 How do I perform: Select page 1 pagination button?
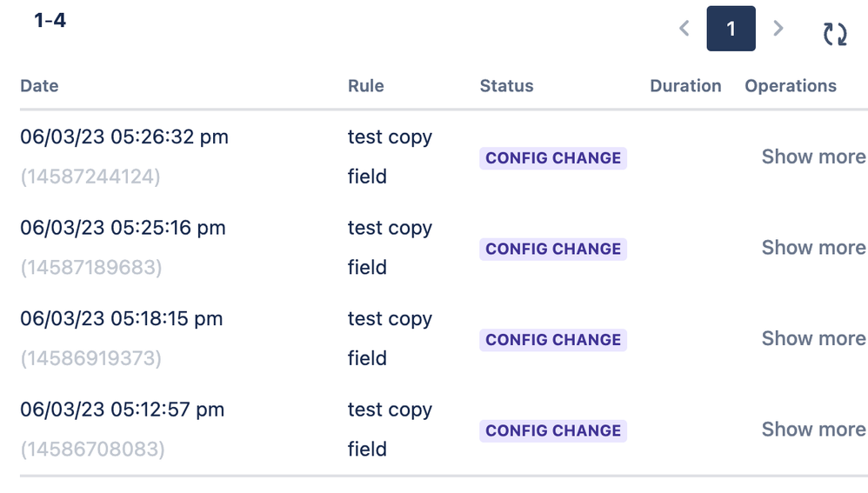[731, 29]
